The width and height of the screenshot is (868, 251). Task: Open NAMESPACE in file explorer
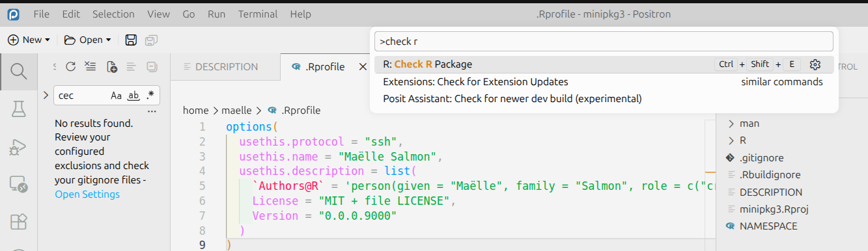tap(768, 226)
